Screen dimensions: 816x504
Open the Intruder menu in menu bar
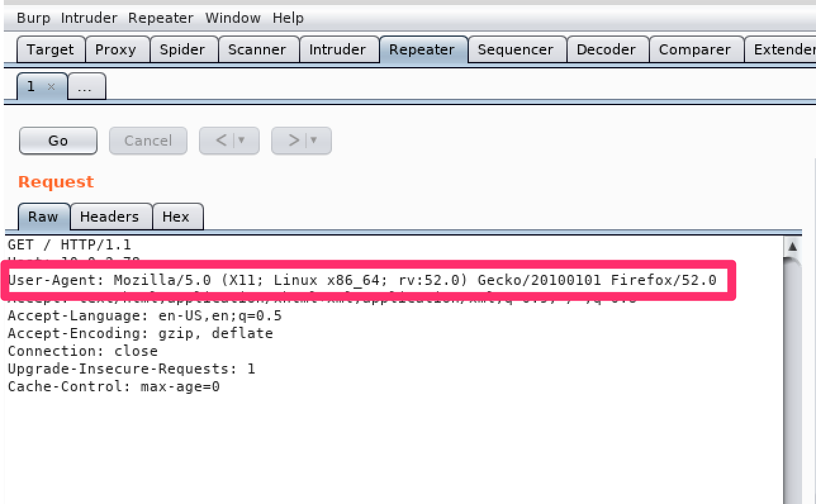point(89,18)
